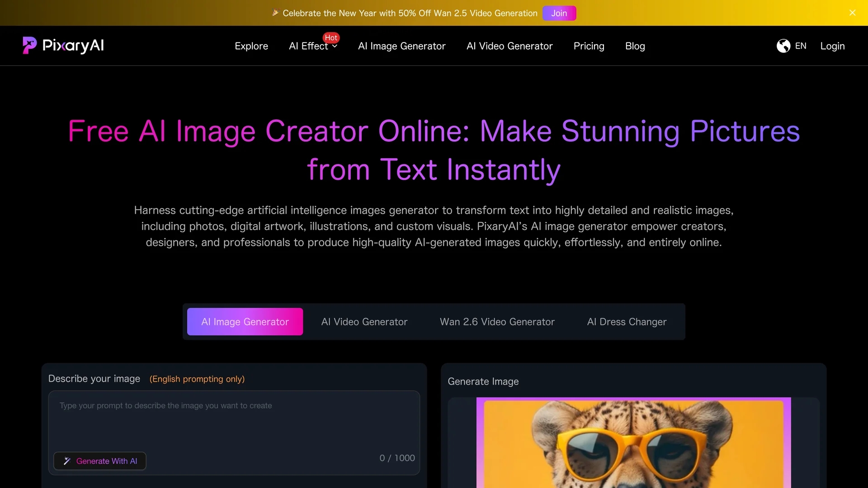The height and width of the screenshot is (488, 868).
Task: Click the 'Free AI Image Creator Online' headline
Action: point(434,150)
